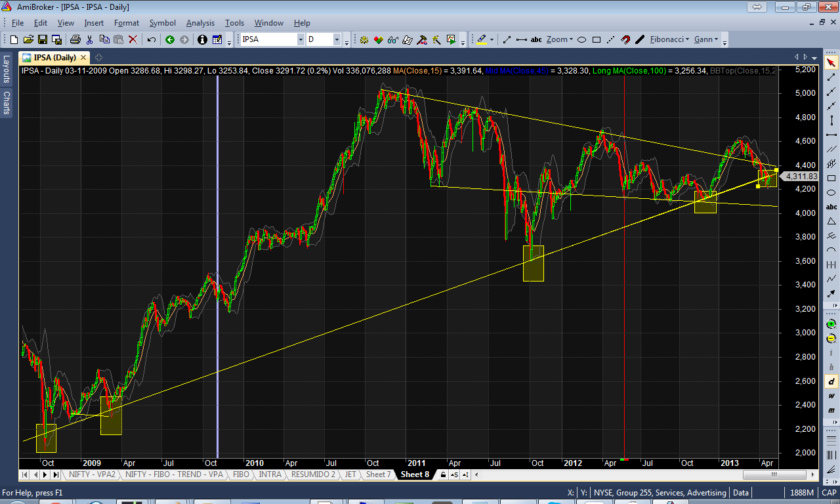Click the Copy toolbar icon
840x504 pixels.
click(104, 39)
